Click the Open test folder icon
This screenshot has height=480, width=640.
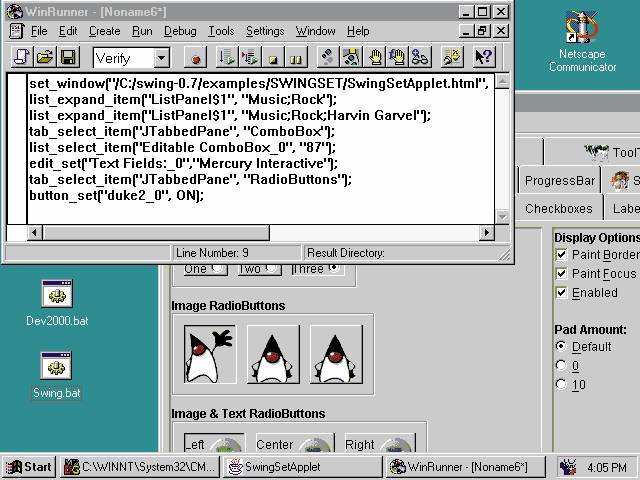pyautogui.click(x=45, y=57)
